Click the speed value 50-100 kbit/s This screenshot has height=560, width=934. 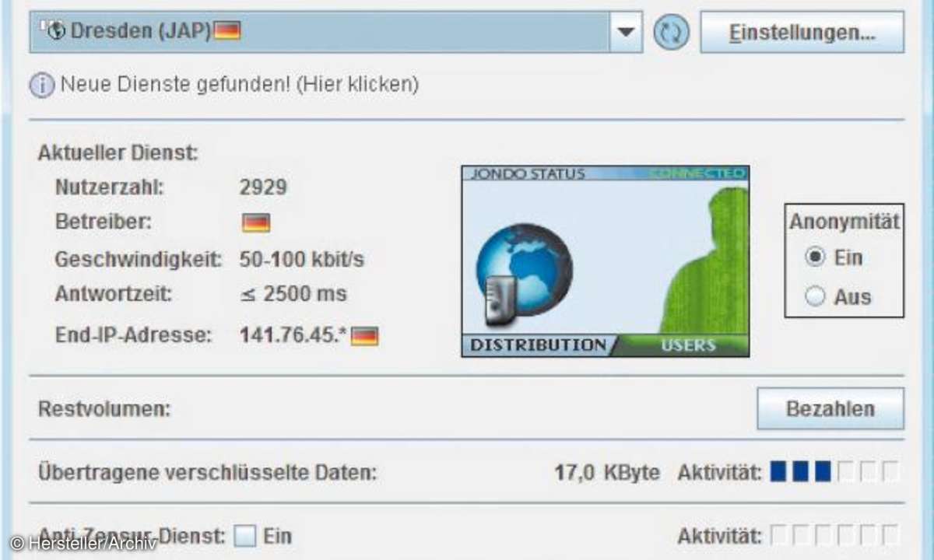click(302, 260)
